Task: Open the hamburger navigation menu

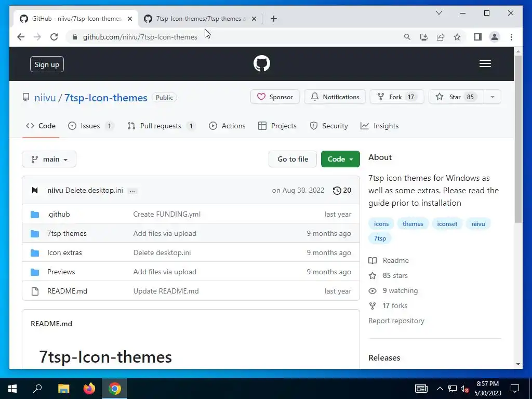Action: (x=485, y=63)
